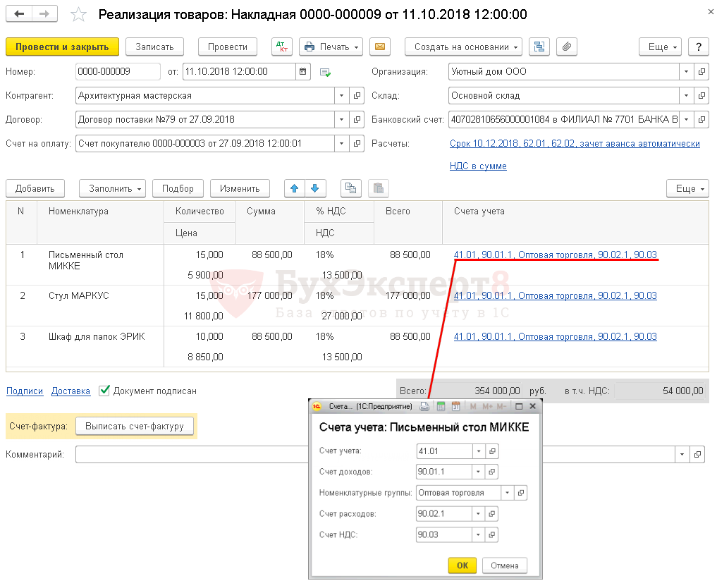Click the envelope email icon
The image size is (717, 588).
[x=379, y=47]
